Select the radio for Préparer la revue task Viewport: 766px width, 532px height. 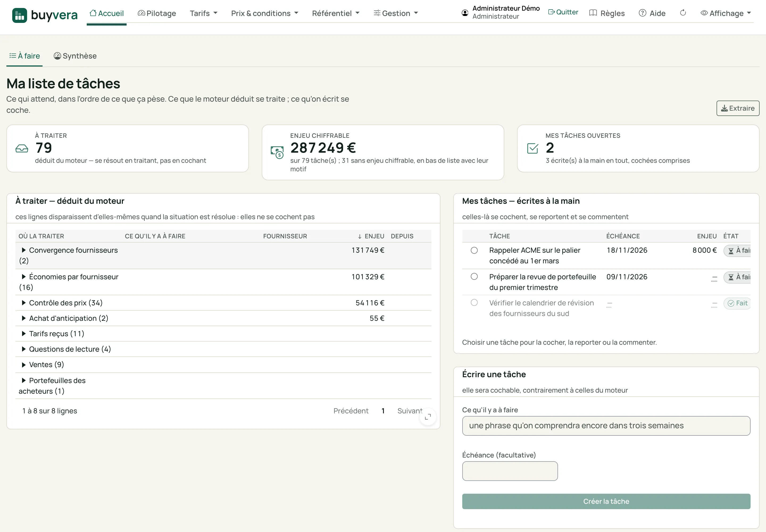(474, 276)
